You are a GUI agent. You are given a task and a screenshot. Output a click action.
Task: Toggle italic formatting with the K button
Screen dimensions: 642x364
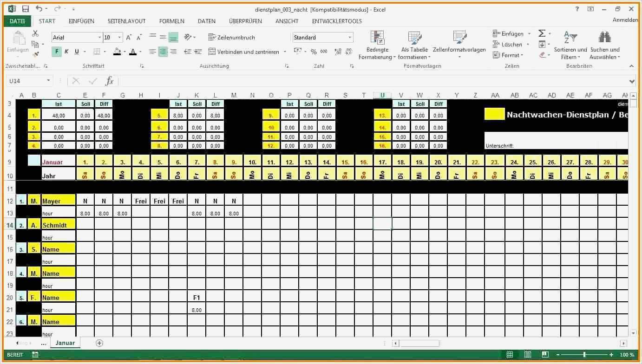[x=66, y=52]
